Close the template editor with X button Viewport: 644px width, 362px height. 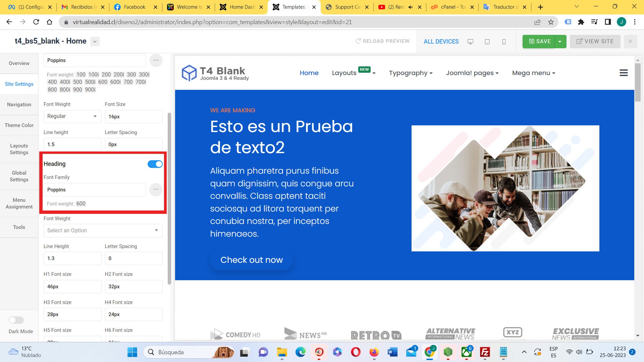click(630, 41)
